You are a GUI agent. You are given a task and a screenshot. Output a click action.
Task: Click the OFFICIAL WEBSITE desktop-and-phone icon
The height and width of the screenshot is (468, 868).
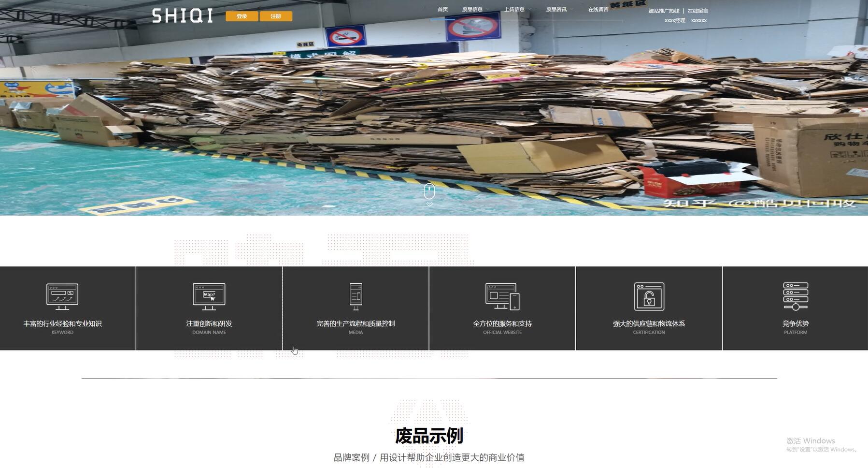pos(501,296)
